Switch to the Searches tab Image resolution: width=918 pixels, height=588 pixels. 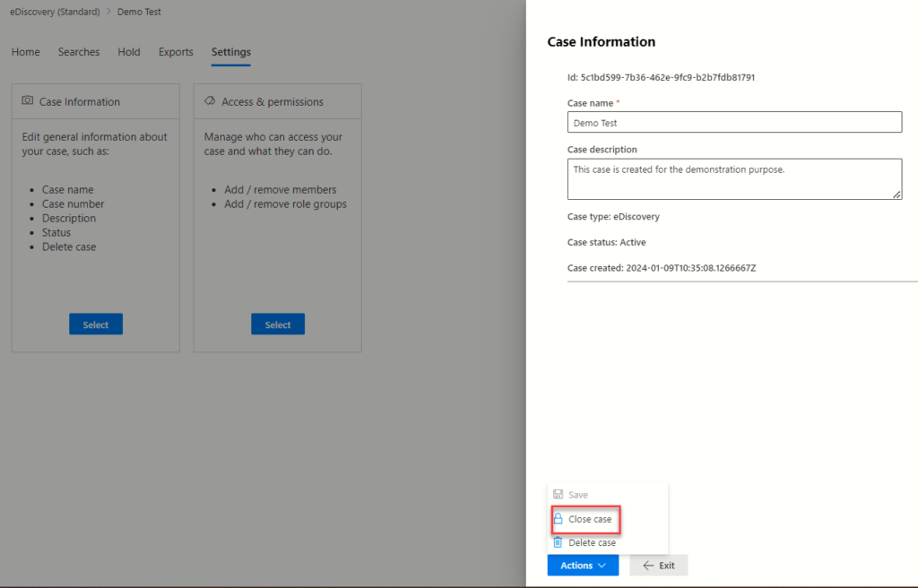click(78, 52)
